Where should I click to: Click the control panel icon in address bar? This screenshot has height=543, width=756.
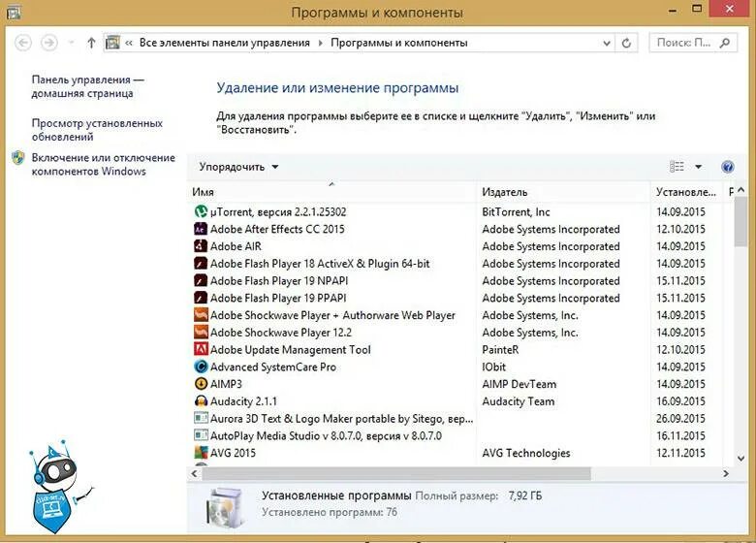pos(112,43)
